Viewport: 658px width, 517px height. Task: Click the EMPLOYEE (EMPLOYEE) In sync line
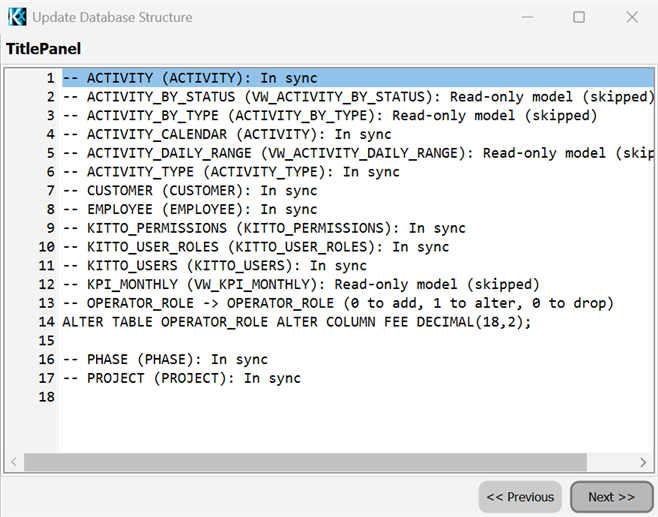(190, 209)
